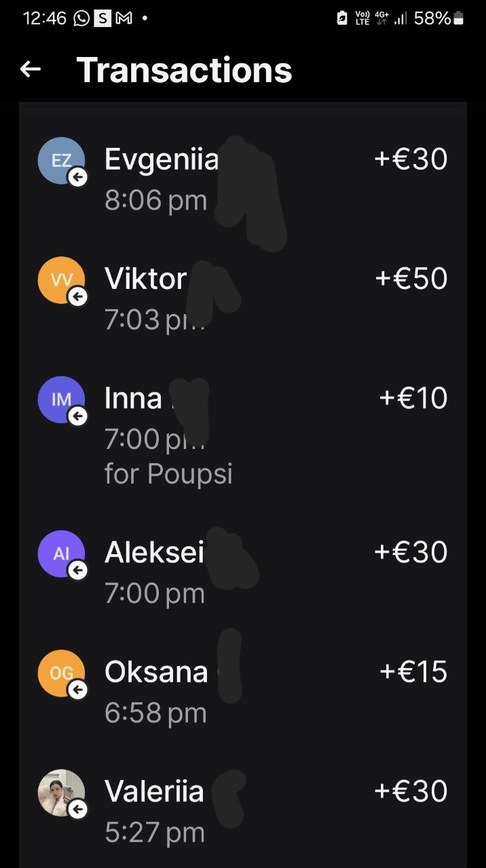Tap the WhatsApp notification icon
Screen dimensions: 486x868
pyautogui.click(x=81, y=19)
